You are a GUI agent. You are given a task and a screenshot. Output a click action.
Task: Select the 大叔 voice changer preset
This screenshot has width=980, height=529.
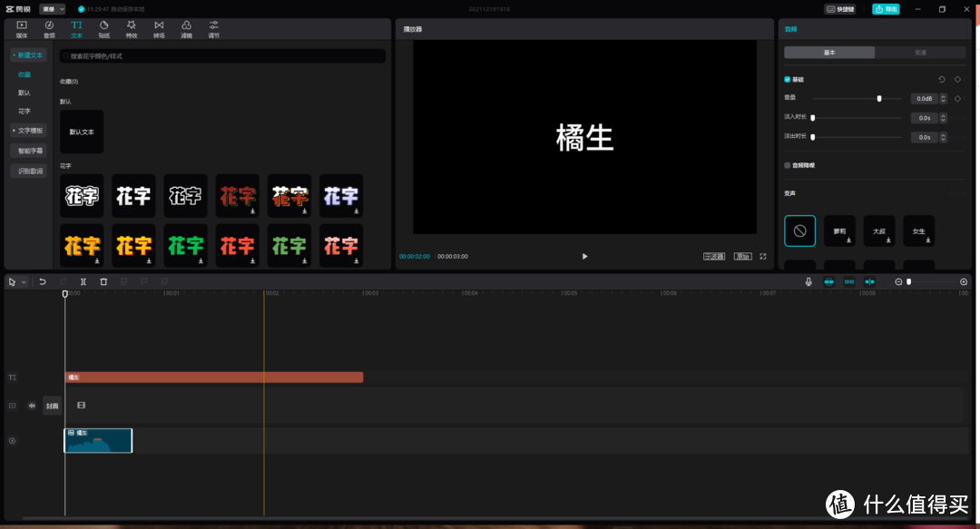(879, 230)
